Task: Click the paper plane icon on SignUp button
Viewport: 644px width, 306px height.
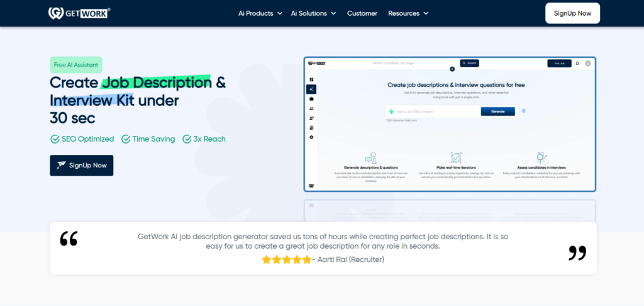Action: pyautogui.click(x=61, y=166)
